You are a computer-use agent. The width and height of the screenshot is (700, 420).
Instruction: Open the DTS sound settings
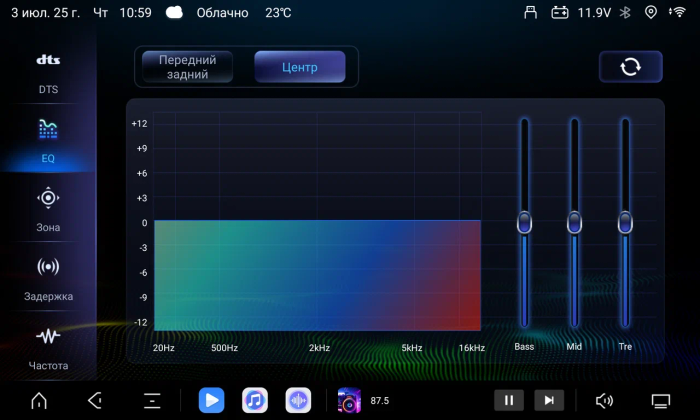(48, 74)
